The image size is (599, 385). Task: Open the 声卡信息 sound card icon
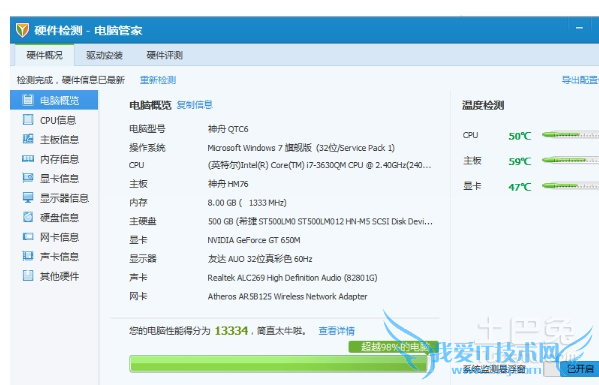[x=28, y=256]
